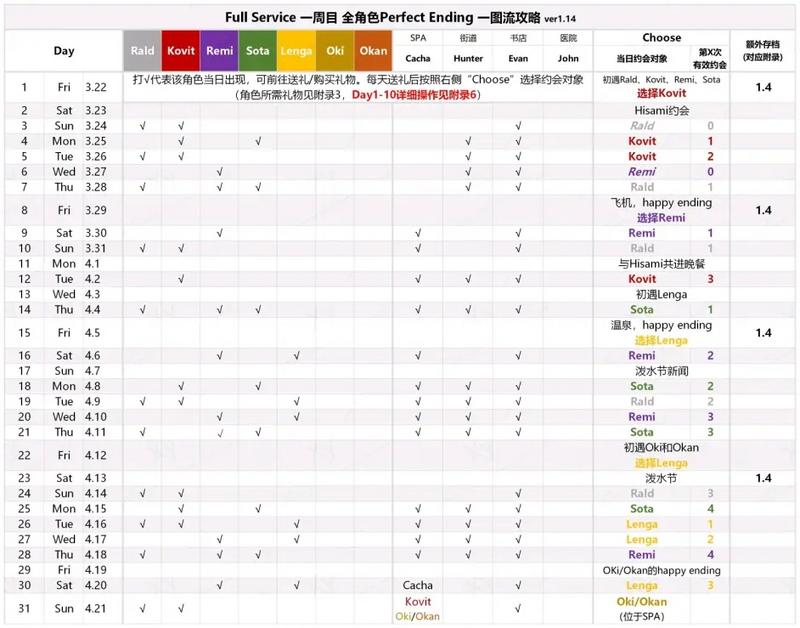Select the yellow Lenga character header

[297, 50]
